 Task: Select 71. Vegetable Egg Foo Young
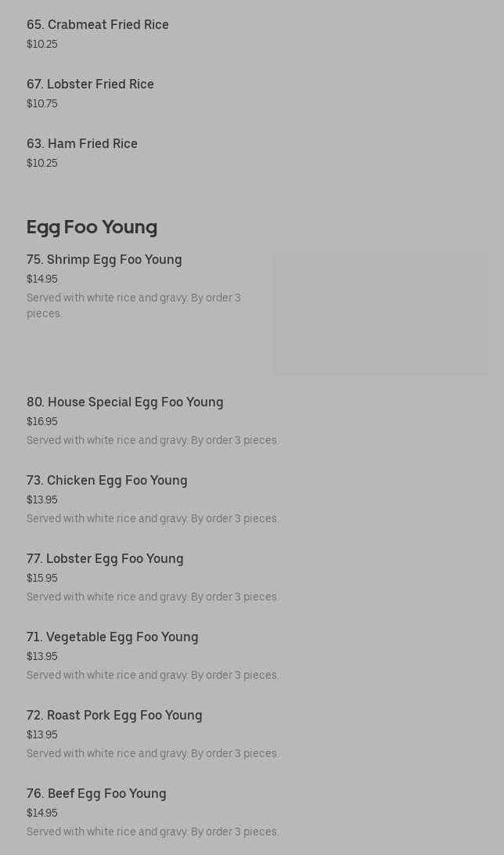(113, 637)
